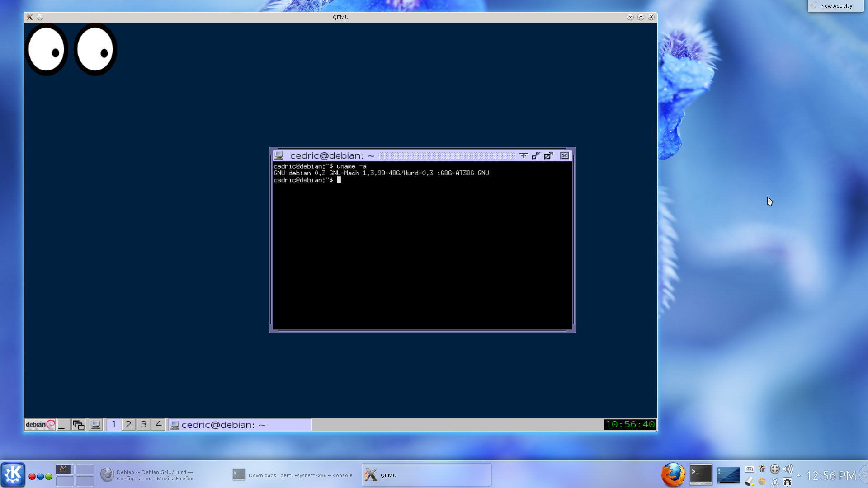This screenshot has height=488, width=868.
Task: Select the QEMU task in KDE taskbar
Action: [x=426, y=475]
